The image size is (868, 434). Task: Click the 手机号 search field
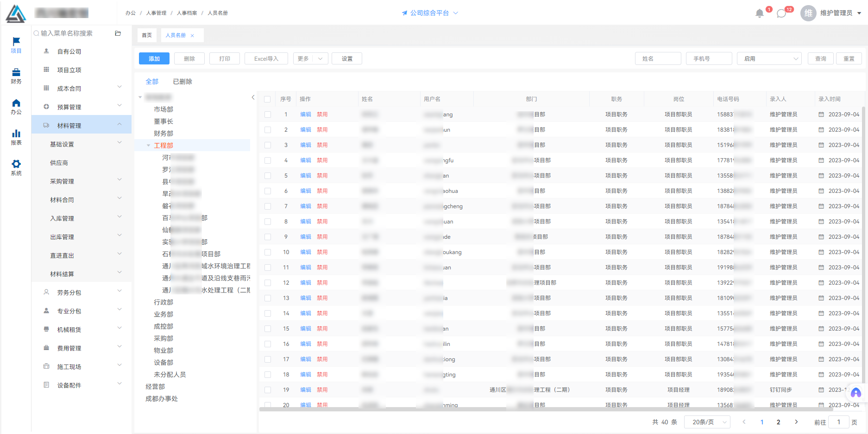(x=709, y=58)
